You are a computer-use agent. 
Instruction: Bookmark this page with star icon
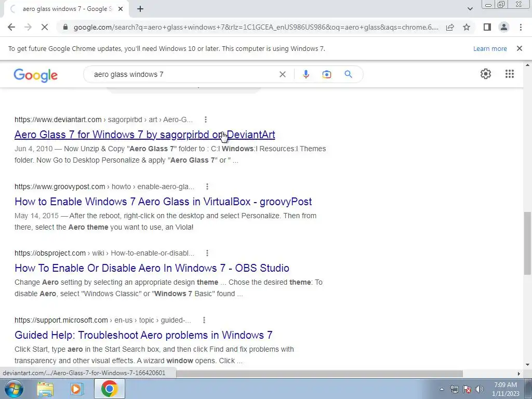tap(467, 27)
